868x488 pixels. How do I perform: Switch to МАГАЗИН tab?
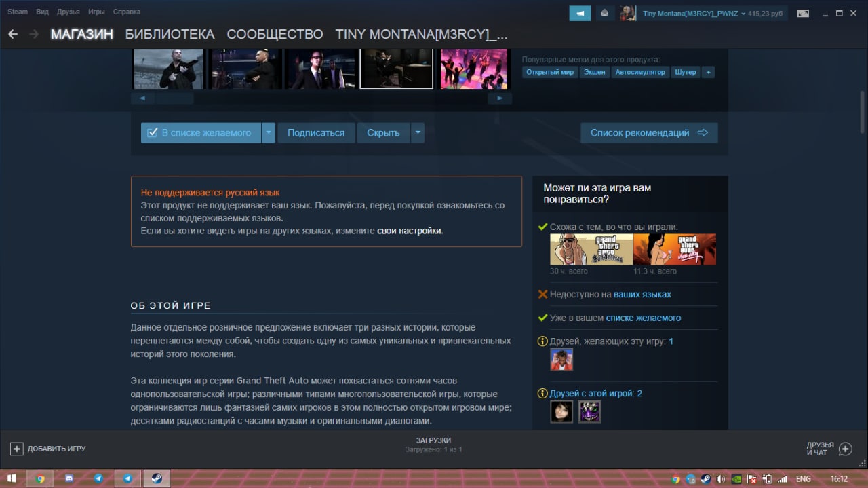coord(81,34)
